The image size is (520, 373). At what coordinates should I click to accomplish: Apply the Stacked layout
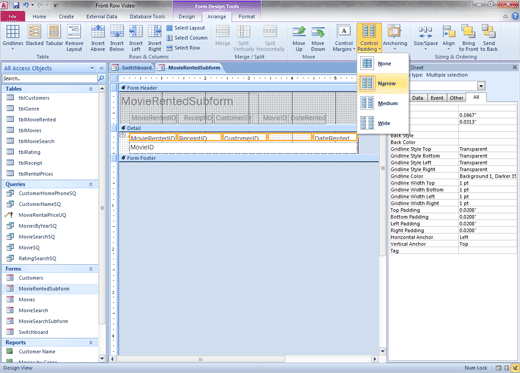click(x=34, y=35)
